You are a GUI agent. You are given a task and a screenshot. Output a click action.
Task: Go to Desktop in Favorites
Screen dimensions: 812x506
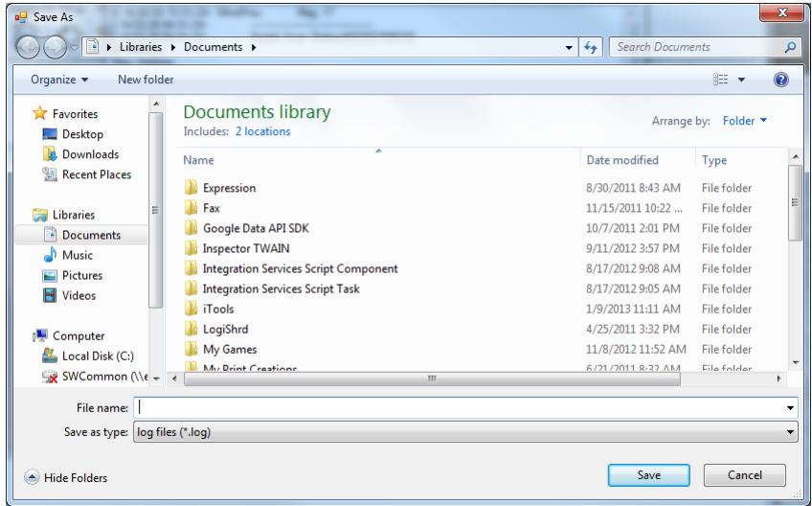click(x=82, y=134)
